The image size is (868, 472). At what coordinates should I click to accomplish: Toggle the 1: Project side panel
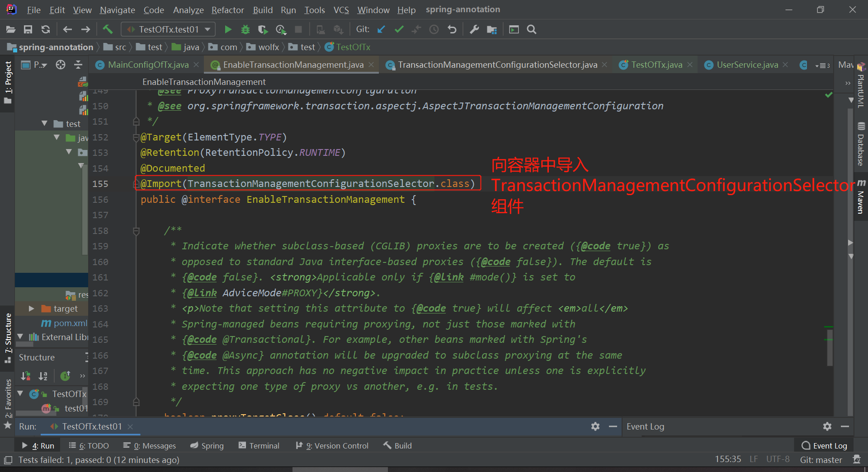(8, 83)
